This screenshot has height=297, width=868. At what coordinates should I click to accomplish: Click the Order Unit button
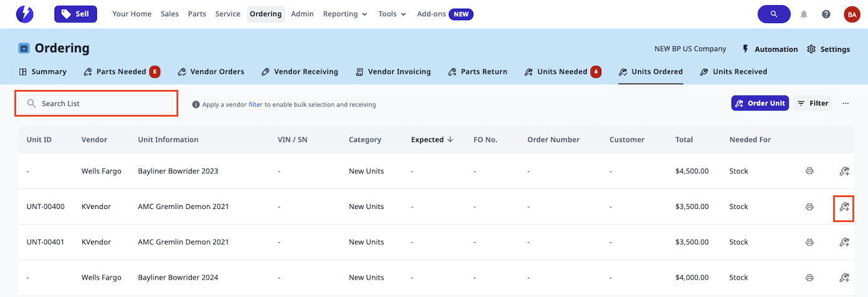[x=759, y=104]
